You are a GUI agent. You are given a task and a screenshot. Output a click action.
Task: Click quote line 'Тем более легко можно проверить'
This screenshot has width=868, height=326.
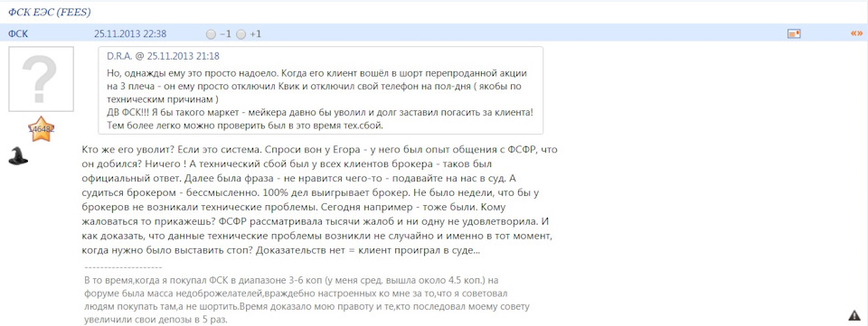click(x=244, y=126)
